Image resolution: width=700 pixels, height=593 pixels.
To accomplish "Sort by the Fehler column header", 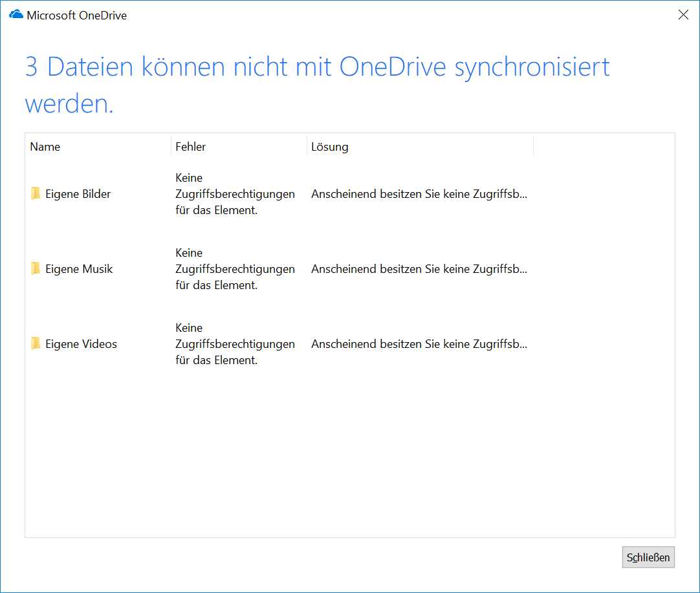I will 239,147.
